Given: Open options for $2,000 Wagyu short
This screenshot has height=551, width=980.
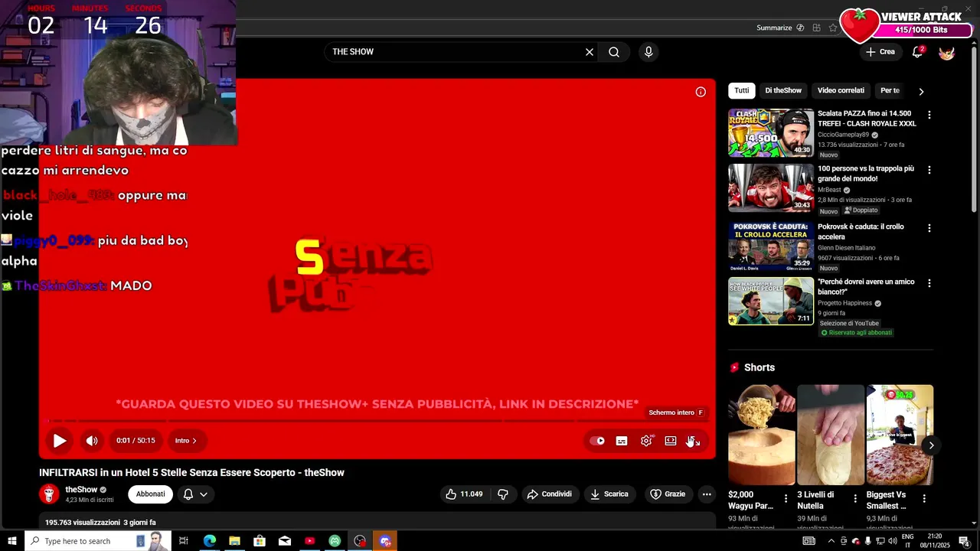Looking at the screenshot, I should tap(786, 499).
